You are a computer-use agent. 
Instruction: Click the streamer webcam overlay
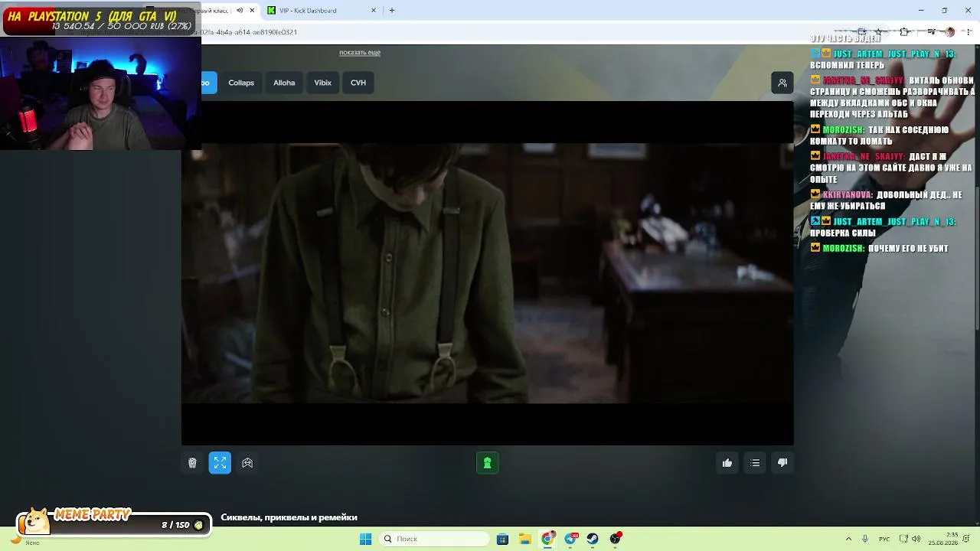(100, 93)
